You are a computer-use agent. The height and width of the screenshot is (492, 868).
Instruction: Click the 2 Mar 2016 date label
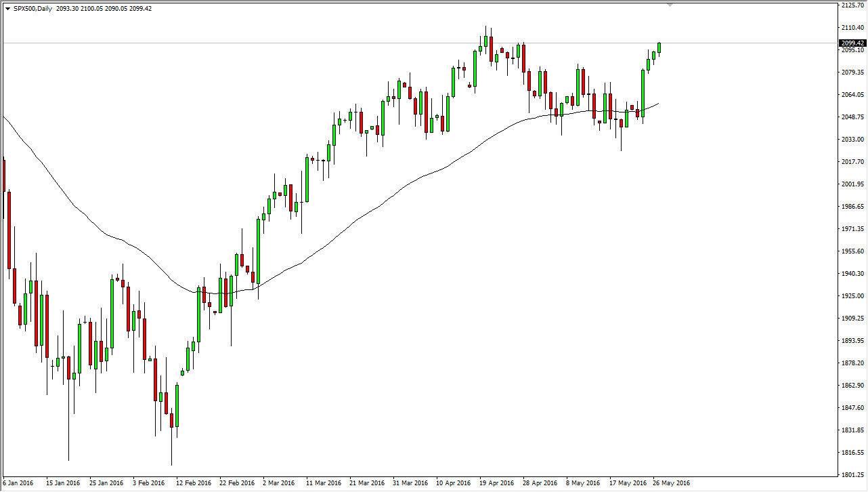coord(280,483)
